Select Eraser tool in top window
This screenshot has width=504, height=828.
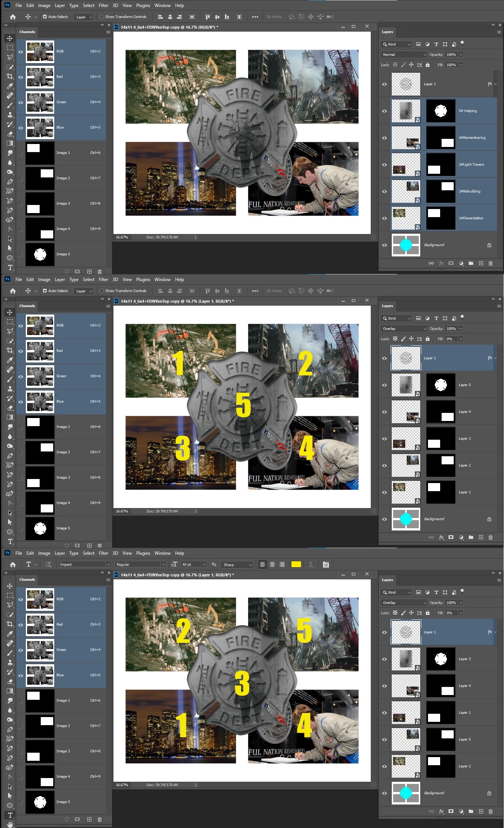click(x=10, y=134)
